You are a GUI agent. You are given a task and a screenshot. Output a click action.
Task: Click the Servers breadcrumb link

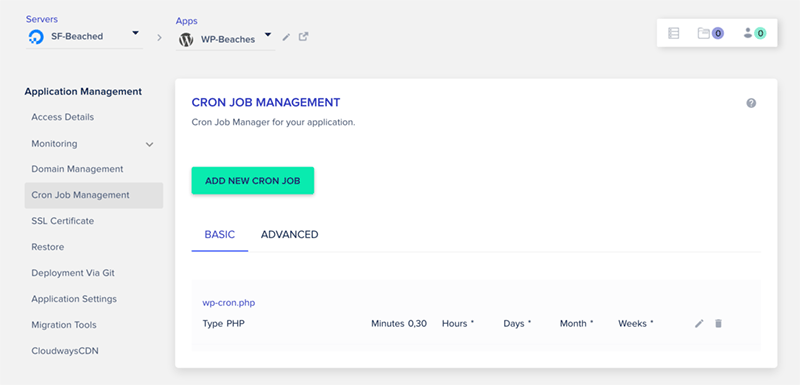click(42, 19)
